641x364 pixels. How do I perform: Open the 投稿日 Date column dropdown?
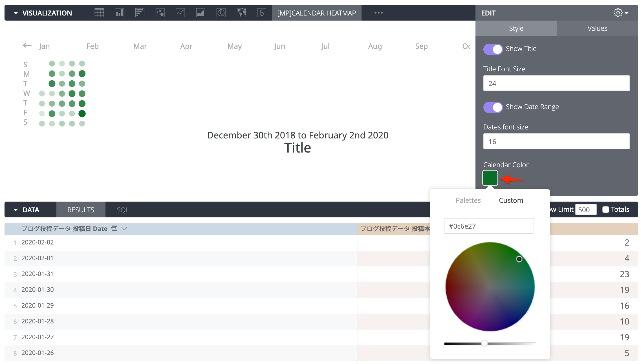(x=124, y=228)
